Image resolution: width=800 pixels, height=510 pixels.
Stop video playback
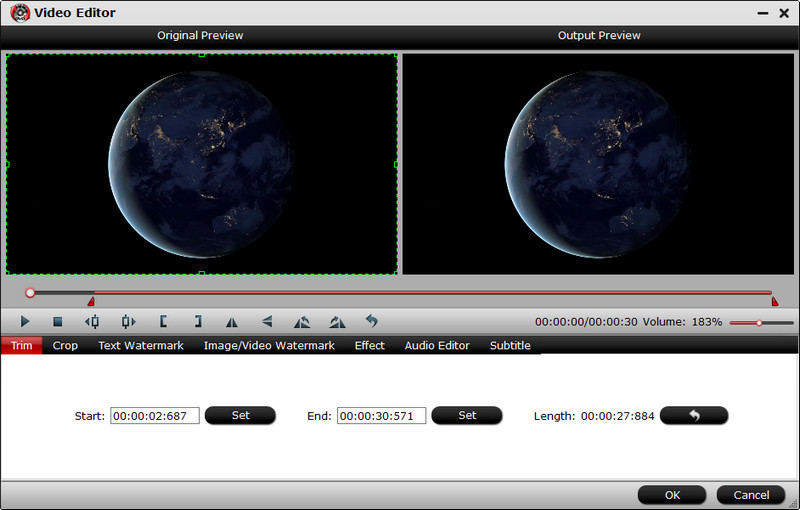click(x=58, y=322)
